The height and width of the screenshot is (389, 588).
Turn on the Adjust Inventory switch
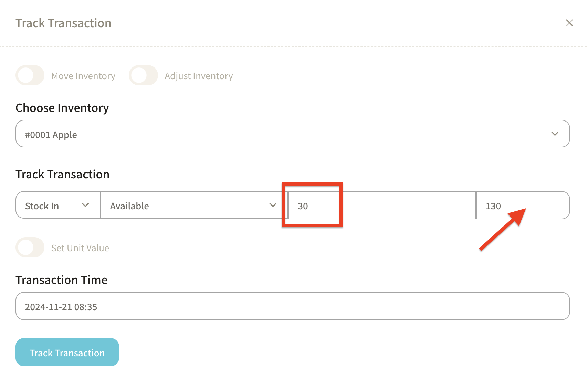click(143, 75)
